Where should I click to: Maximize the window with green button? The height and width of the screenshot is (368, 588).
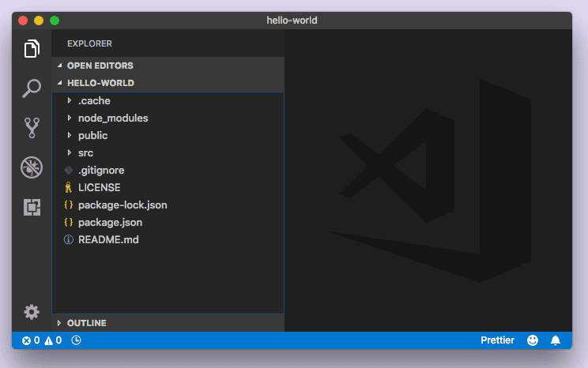(55, 21)
